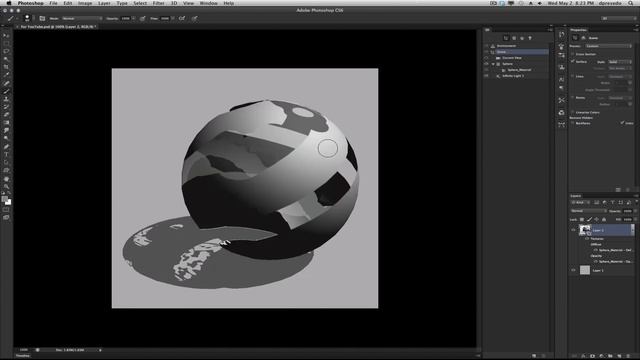The height and width of the screenshot is (360, 640).
Task: Toggle the Surface checkbox
Action: 573,62
